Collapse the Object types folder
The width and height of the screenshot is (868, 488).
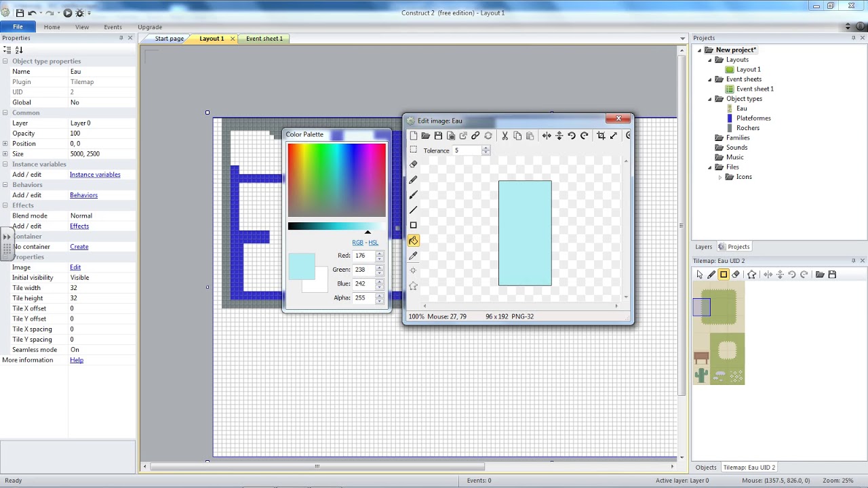click(x=710, y=99)
